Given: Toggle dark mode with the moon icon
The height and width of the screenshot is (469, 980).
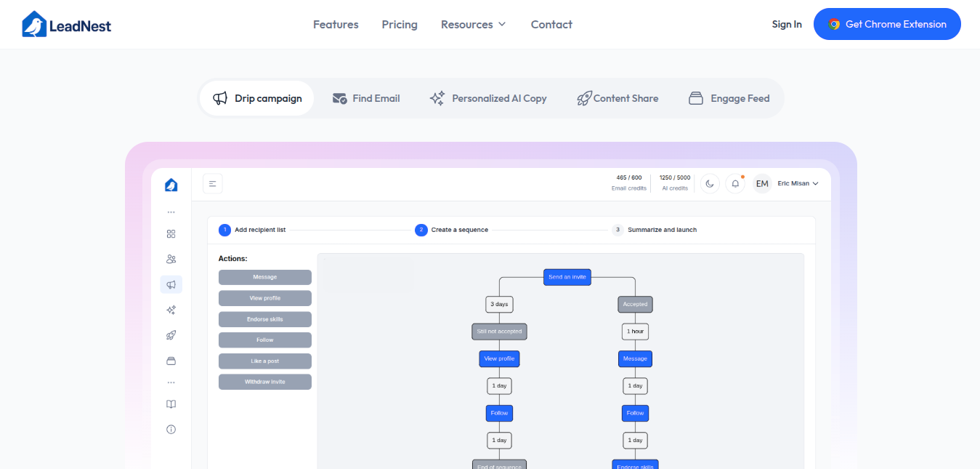Looking at the screenshot, I should click(x=710, y=183).
